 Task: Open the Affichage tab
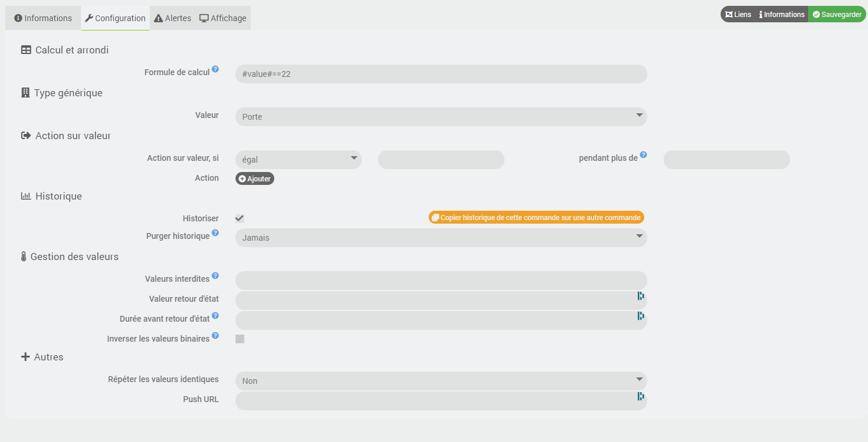pyautogui.click(x=223, y=18)
